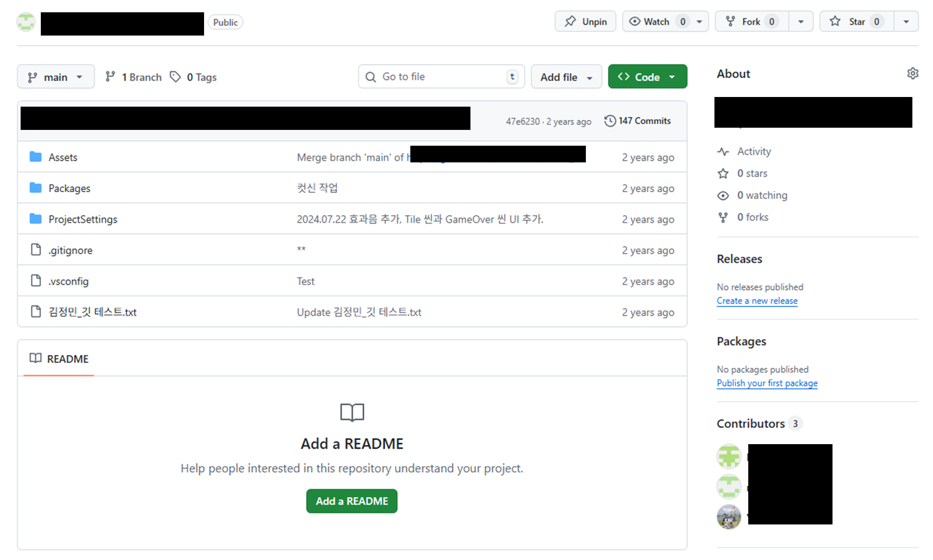Click the commit history clock icon
Screen dimensions: 933x560
tap(610, 121)
